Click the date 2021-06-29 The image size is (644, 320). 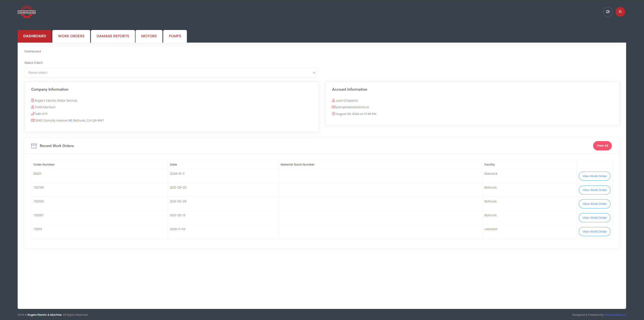click(178, 201)
